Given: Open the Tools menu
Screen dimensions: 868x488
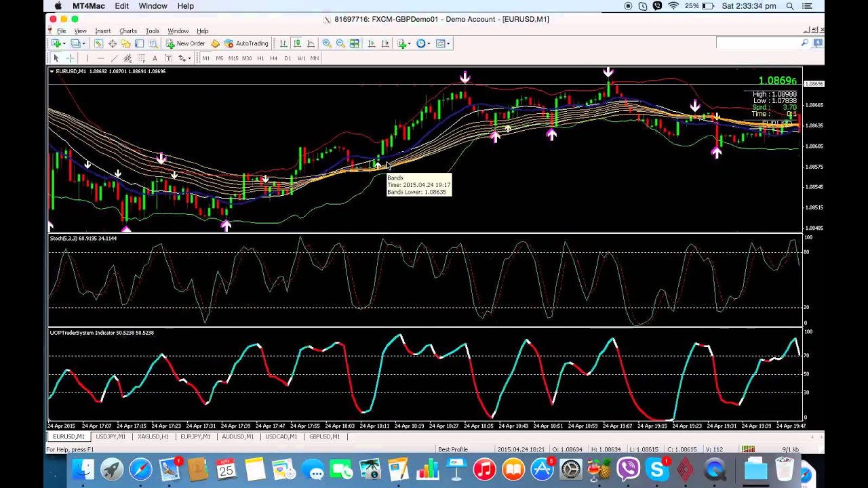Looking at the screenshot, I should pyautogui.click(x=152, y=31).
